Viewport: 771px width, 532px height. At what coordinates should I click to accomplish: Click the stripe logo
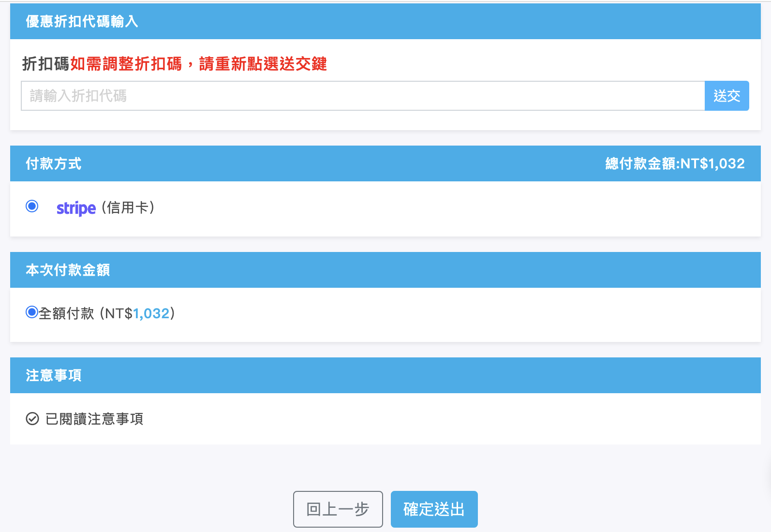point(76,208)
